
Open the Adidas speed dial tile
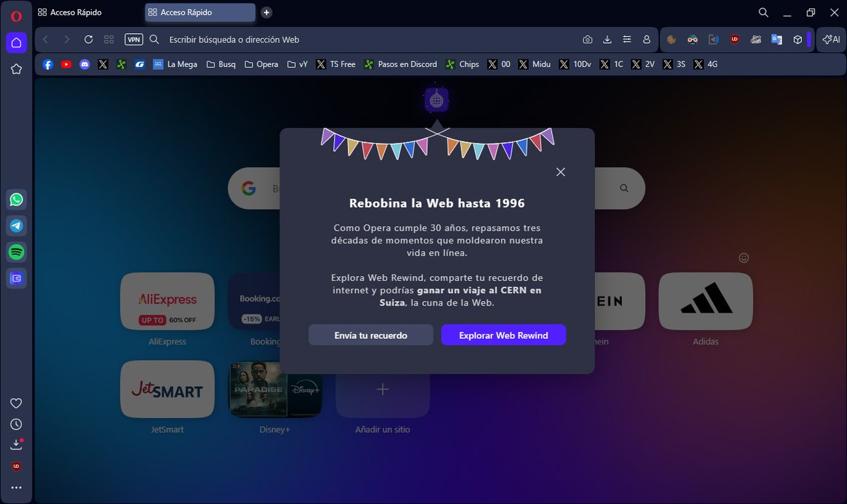[705, 301]
